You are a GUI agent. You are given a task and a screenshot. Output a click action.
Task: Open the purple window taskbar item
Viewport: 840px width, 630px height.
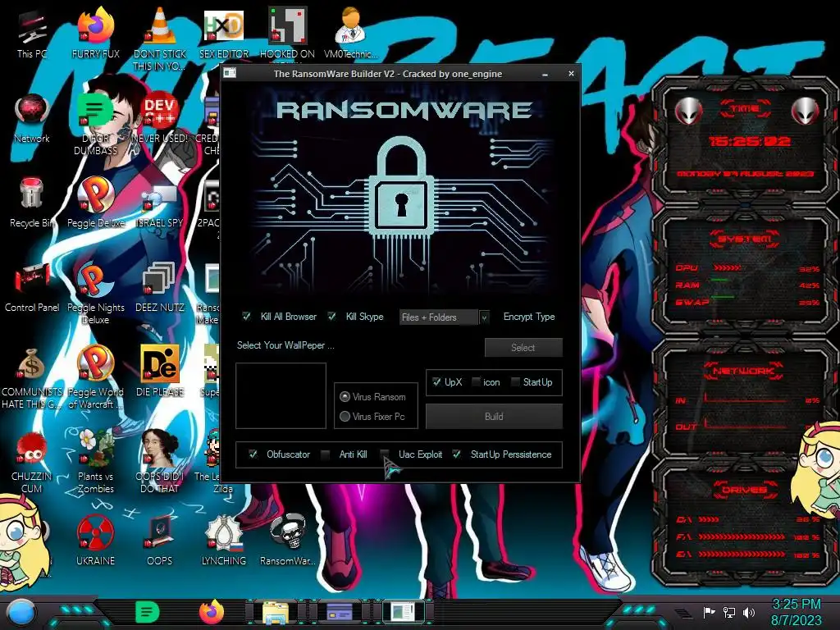click(x=340, y=612)
